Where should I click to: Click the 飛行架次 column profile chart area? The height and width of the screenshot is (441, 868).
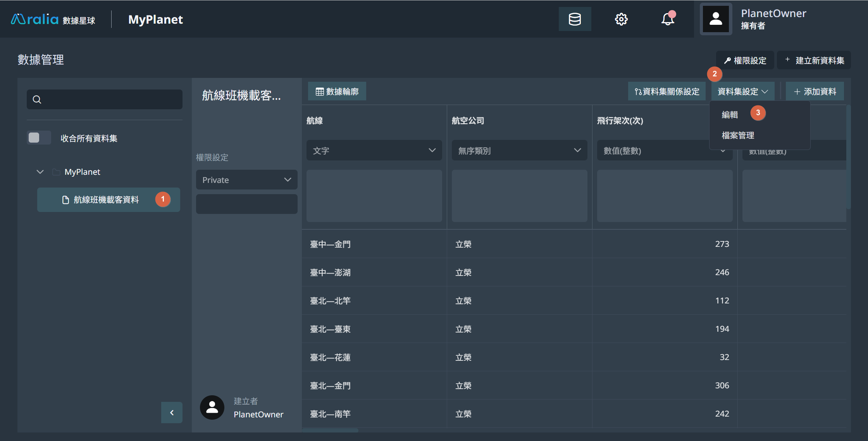[665, 196]
